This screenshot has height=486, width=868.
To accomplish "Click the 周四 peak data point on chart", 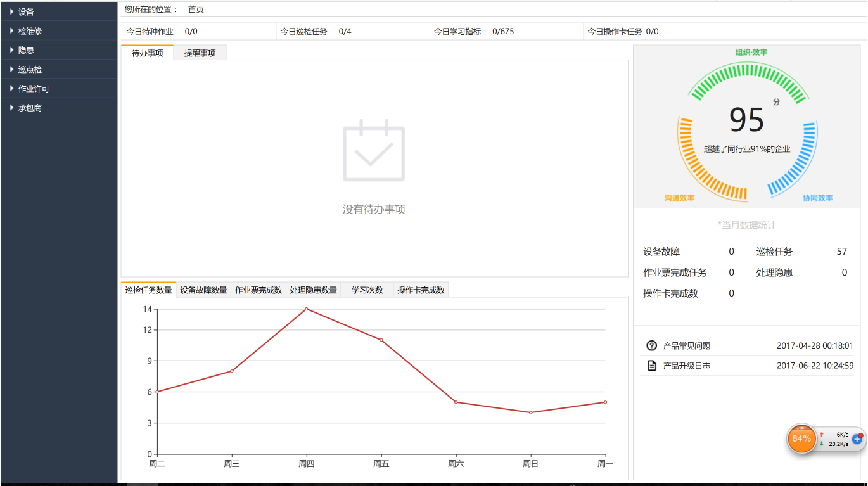I will pyautogui.click(x=307, y=309).
